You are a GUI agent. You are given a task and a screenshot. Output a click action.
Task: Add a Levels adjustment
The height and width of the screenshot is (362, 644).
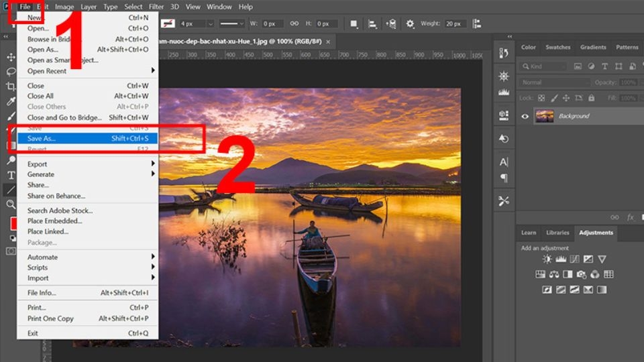[x=561, y=259]
